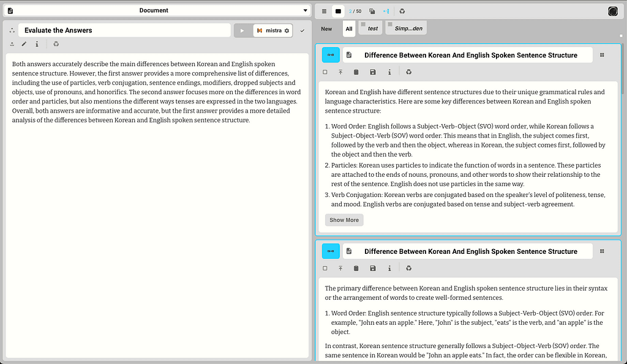Click the small white square below the avatar
The height and width of the screenshot is (364, 627).
tap(621, 35)
